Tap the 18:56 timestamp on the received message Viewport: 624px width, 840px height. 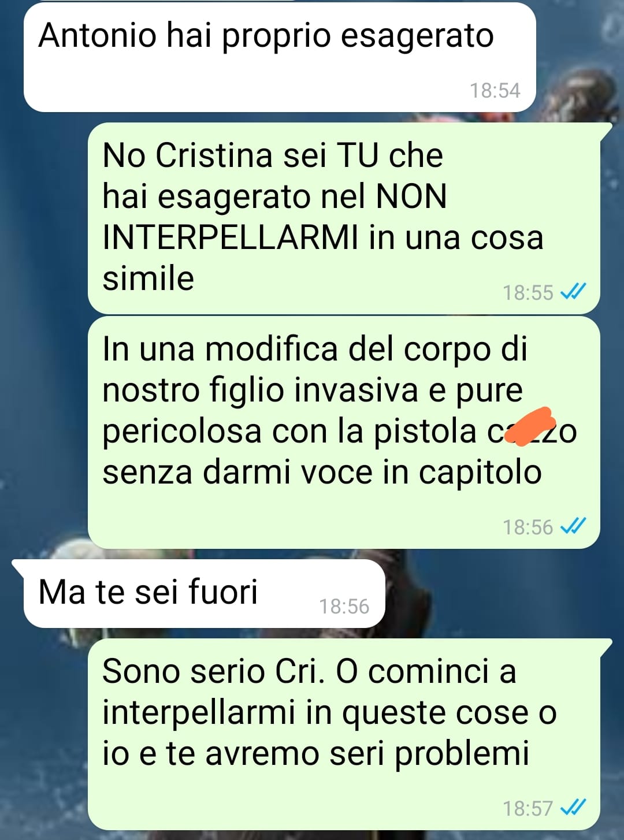click(344, 607)
